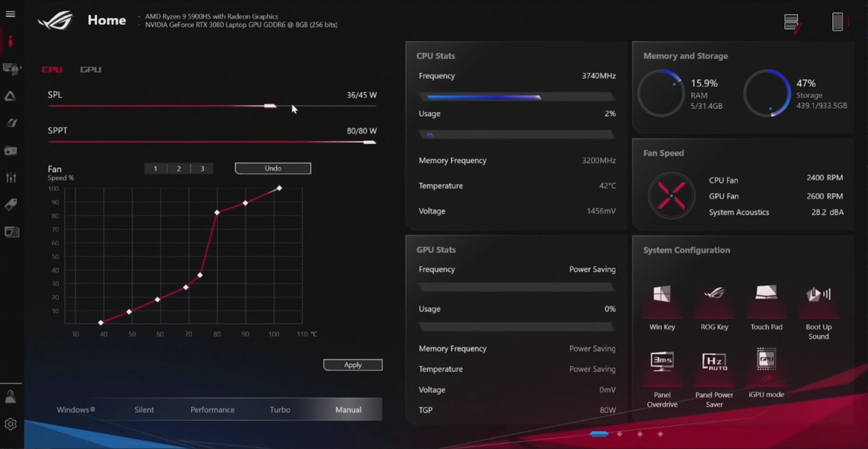Go to the first dashboard page indicator
868x449 pixels.
tap(599, 434)
